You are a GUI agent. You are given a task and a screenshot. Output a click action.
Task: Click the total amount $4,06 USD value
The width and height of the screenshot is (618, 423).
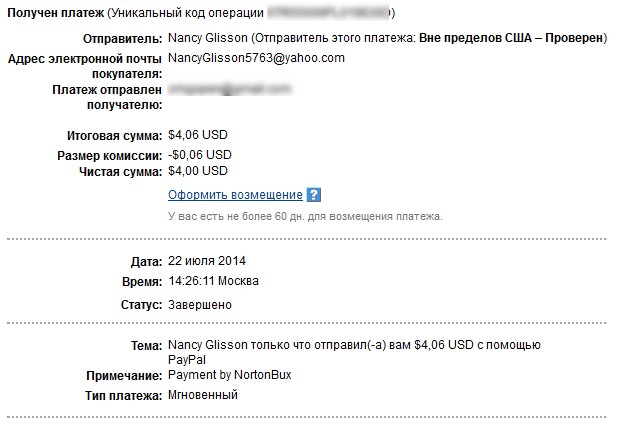pos(200,134)
